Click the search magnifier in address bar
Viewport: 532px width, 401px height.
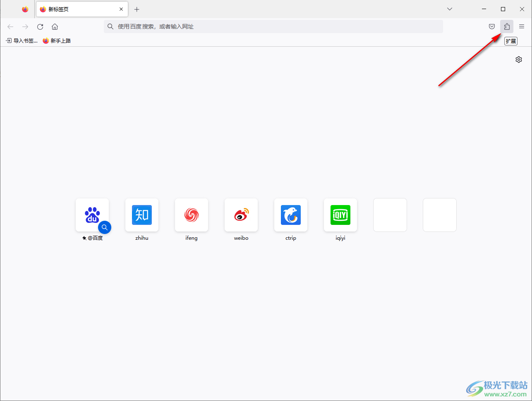110,26
